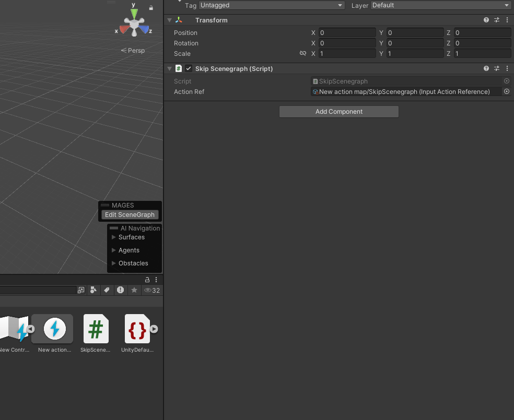Click the star favorites filter icon

pos(134,290)
